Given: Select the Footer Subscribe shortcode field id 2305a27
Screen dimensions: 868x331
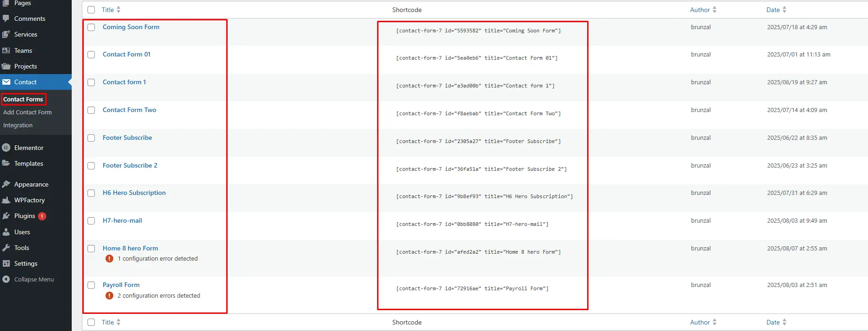Looking at the screenshot, I should (x=478, y=141).
